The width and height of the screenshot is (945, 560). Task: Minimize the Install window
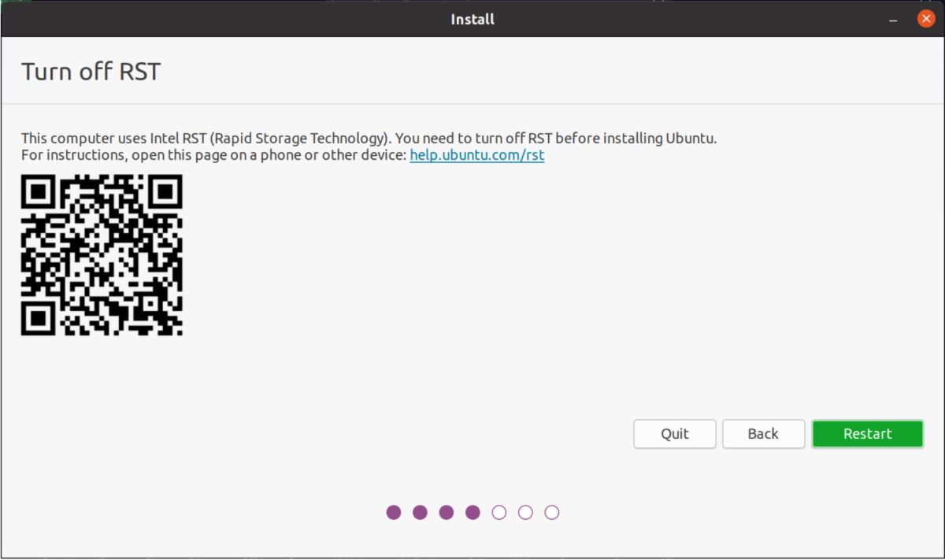[x=893, y=19]
